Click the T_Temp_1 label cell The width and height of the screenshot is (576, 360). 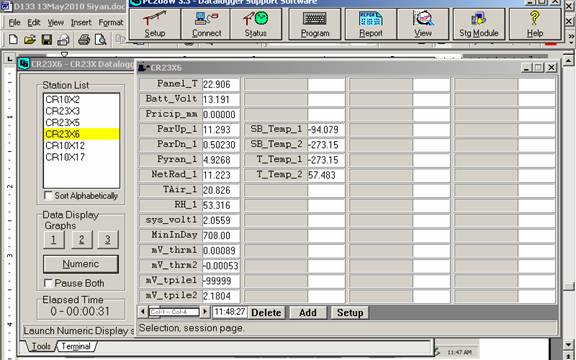276,160
